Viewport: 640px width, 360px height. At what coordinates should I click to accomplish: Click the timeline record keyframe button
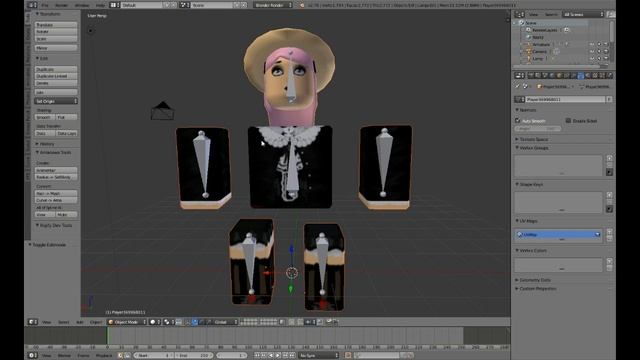pyautogui.click(x=348, y=356)
